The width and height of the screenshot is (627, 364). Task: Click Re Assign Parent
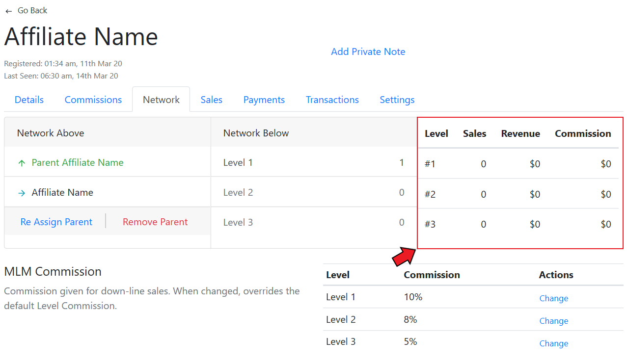(x=56, y=222)
